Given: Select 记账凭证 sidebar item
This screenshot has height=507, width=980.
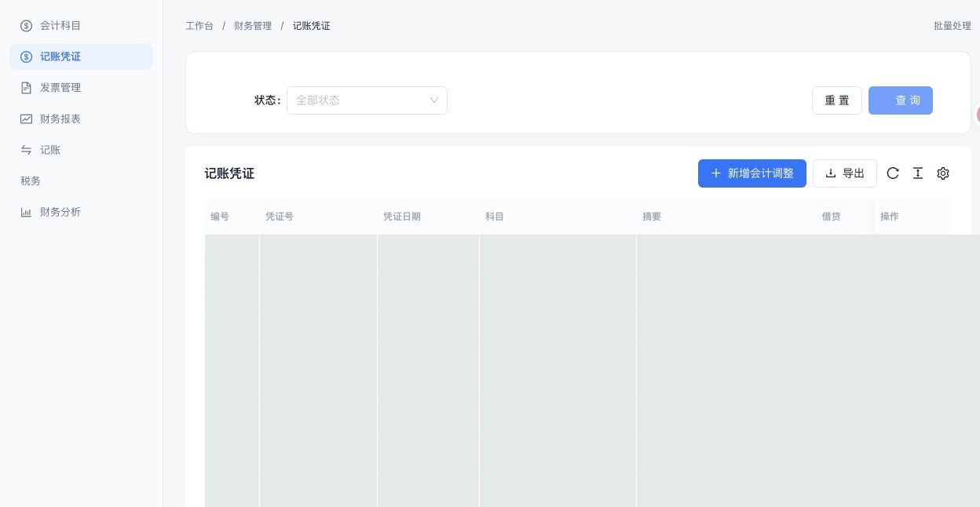Looking at the screenshot, I should 81,57.
